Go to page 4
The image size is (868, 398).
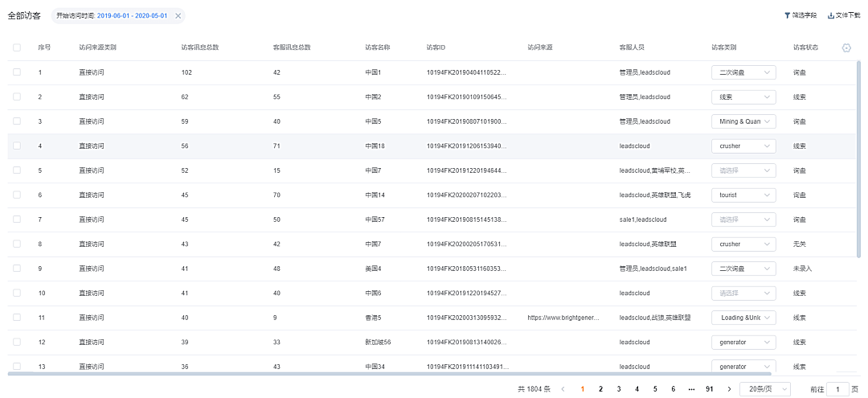(637, 389)
